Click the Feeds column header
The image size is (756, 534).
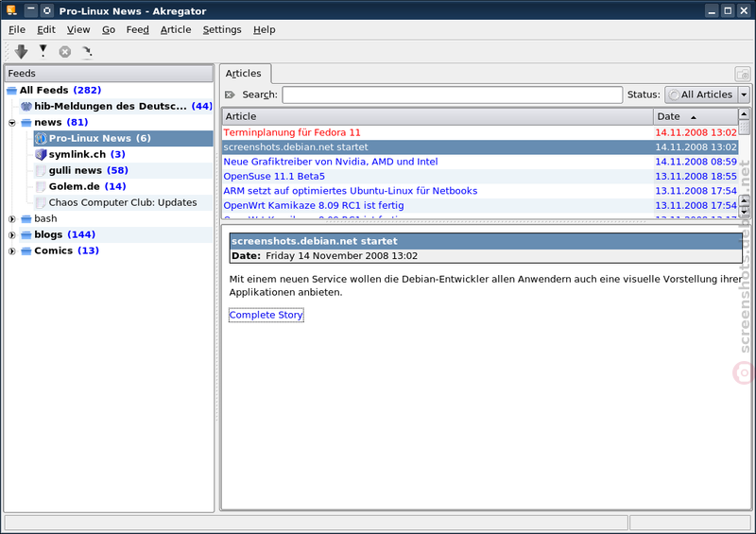click(x=109, y=74)
